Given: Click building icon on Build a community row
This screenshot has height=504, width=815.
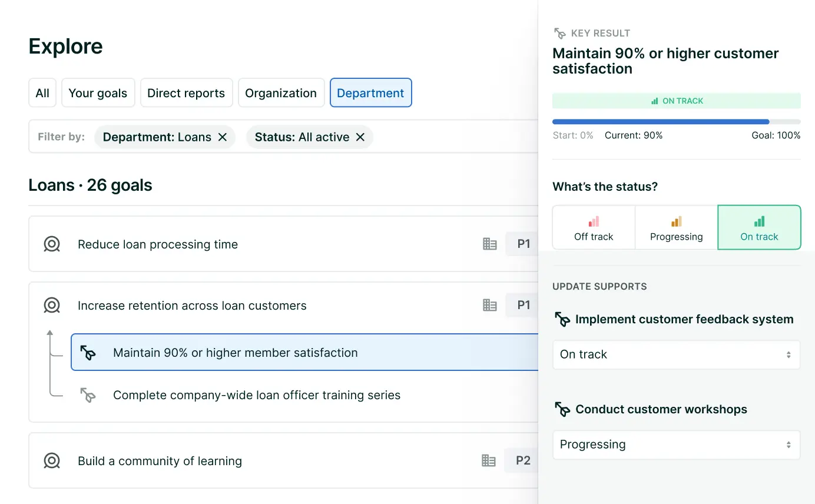Looking at the screenshot, I should click(489, 461).
